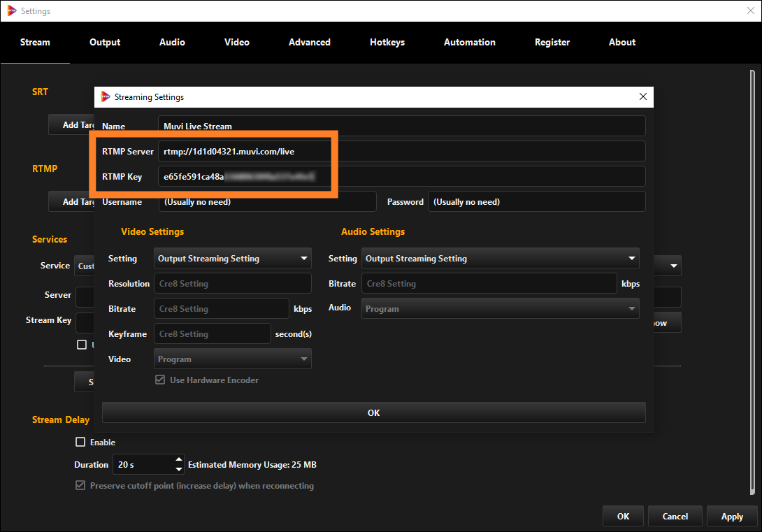Cancel the Settings window
The image size is (762, 532).
click(675, 516)
